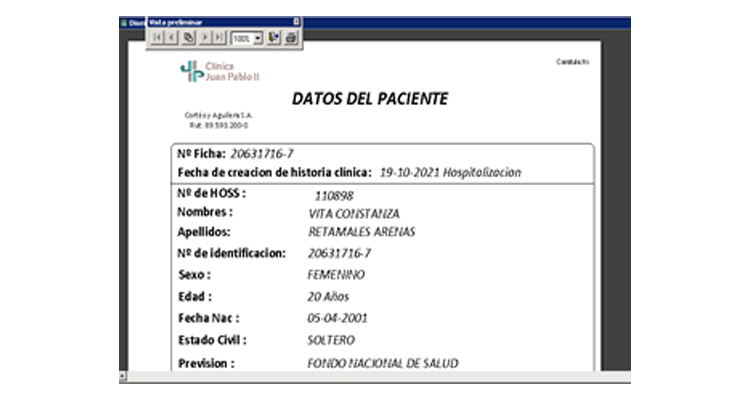The width and height of the screenshot is (750, 400).
Task: Click the report window icon in title bar
Action: tap(124, 22)
